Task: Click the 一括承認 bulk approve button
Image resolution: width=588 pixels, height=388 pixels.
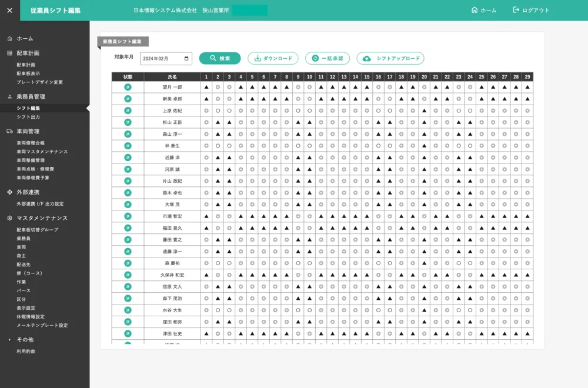Action: point(328,59)
